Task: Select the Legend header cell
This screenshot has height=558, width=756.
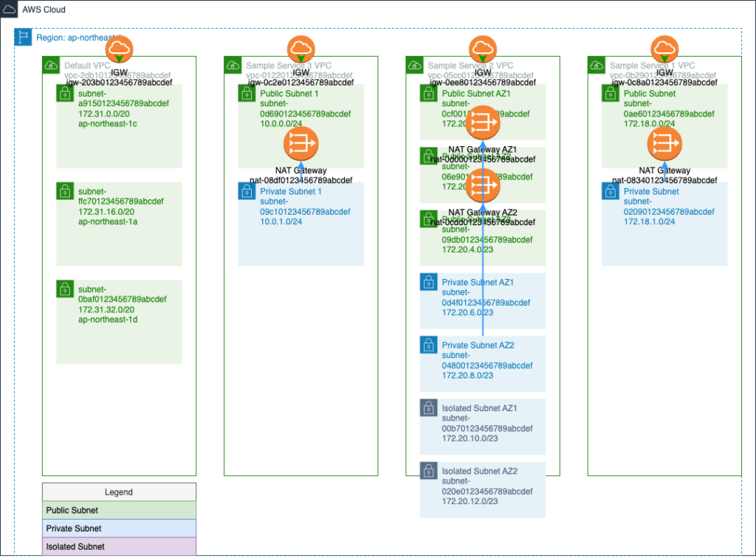Action: 119,492
